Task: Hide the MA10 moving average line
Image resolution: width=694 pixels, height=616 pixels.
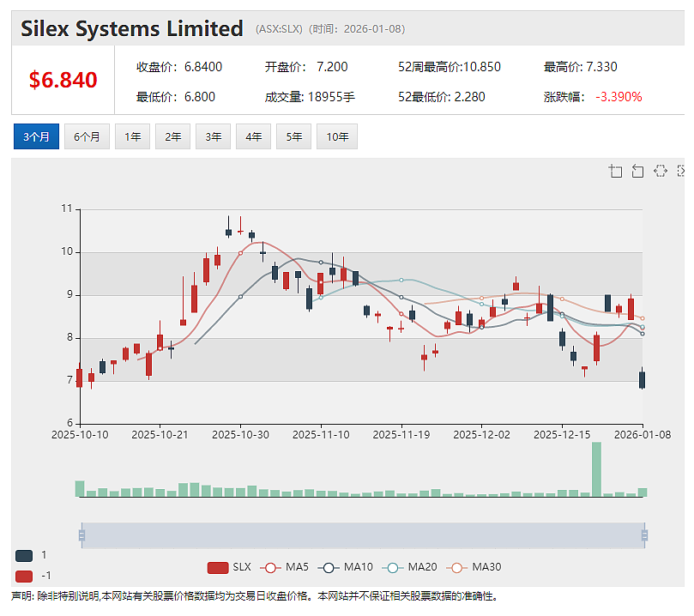Action: tap(345, 567)
